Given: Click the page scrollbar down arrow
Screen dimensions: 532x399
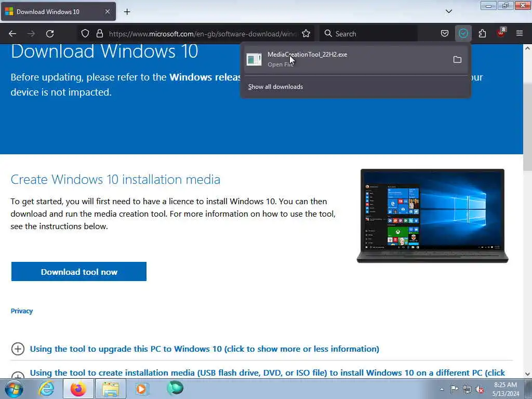Looking at the screenshot, I should click(527, 374).
